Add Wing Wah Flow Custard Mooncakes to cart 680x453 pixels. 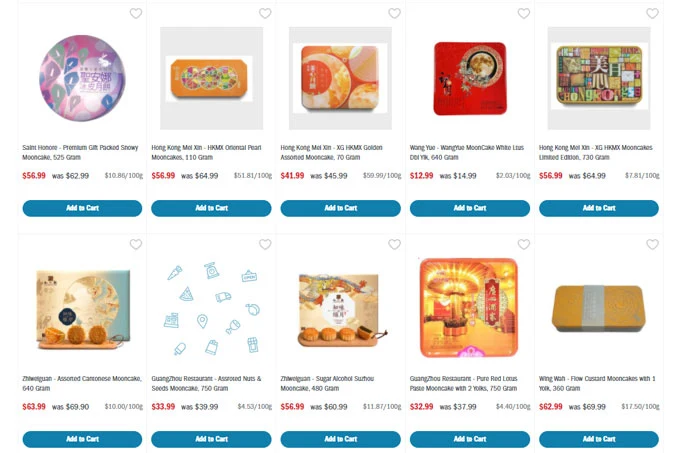pos(599,439)
